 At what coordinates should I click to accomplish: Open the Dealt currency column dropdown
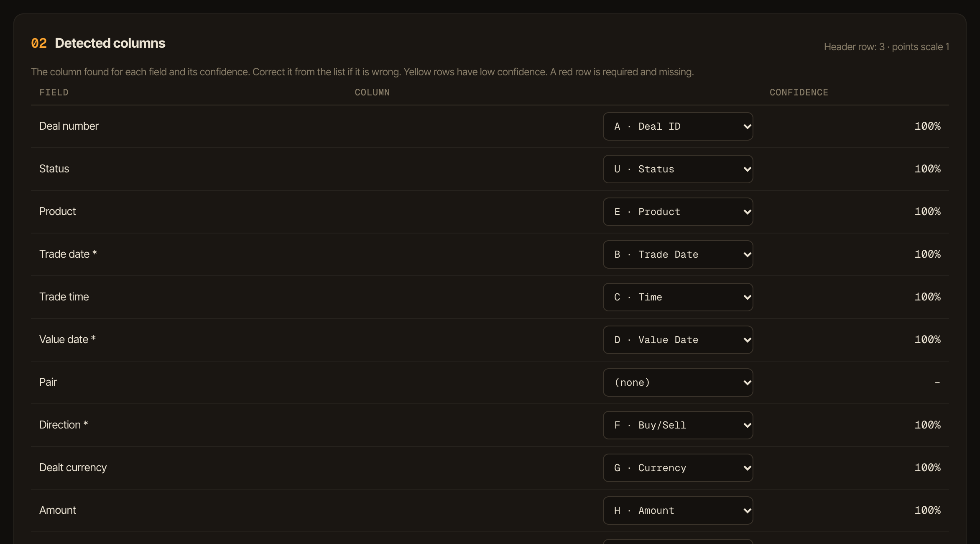point(678,468)
